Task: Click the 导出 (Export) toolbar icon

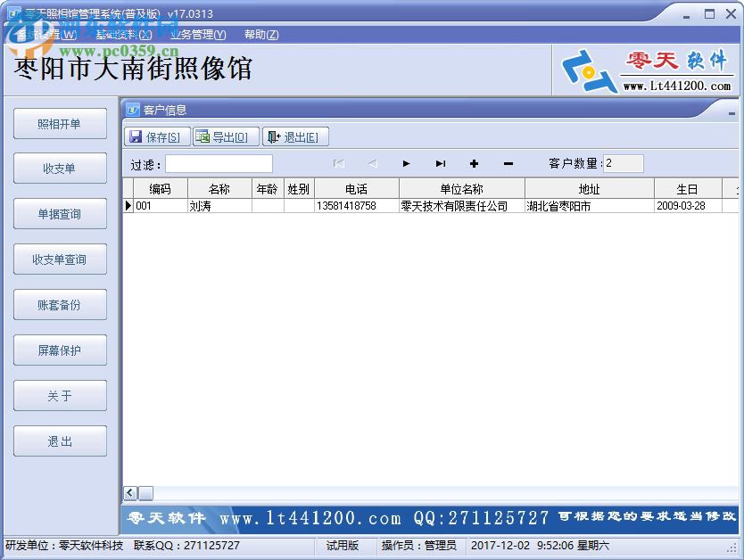Action: pyautogui.click(x=225, y=136)
